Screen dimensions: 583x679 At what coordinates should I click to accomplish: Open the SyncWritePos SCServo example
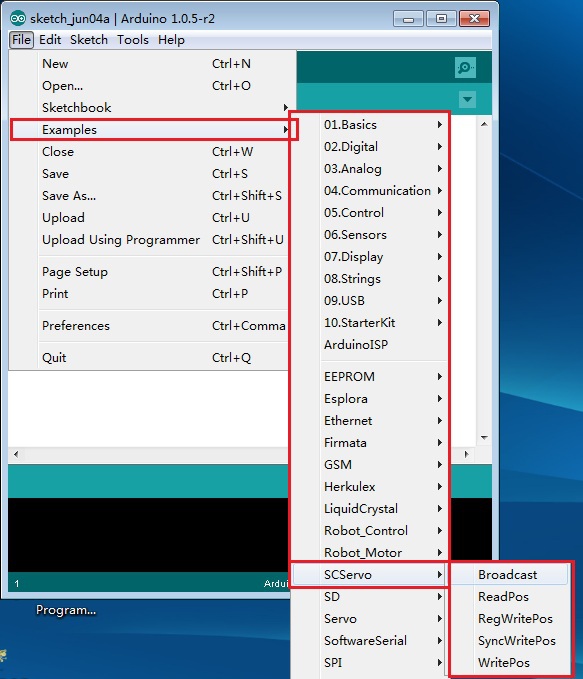tap(510, 640)
